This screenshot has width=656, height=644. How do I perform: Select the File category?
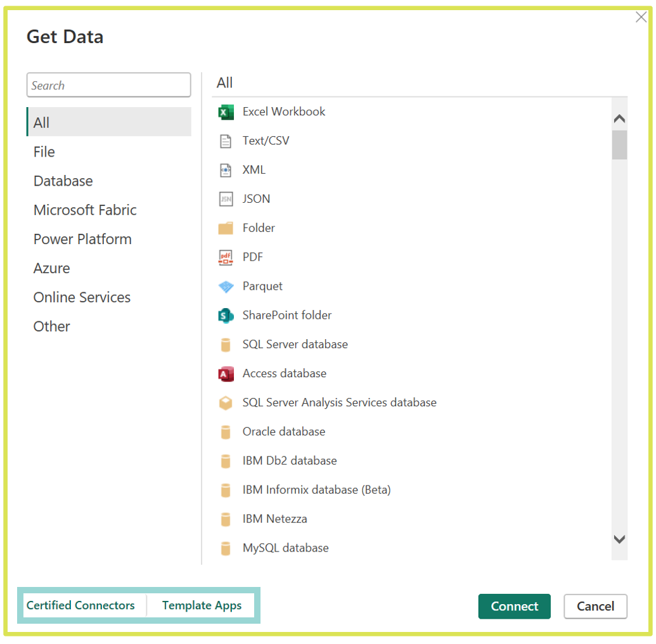pos(109,152)
